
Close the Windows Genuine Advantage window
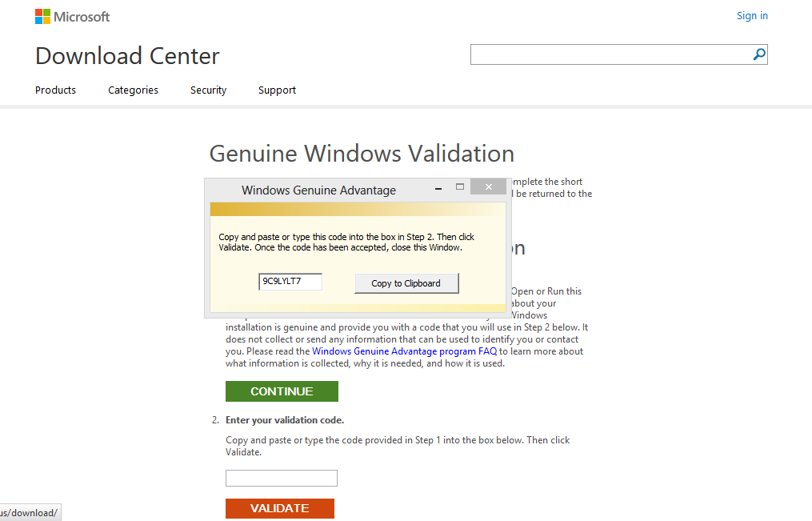point(488,186)
